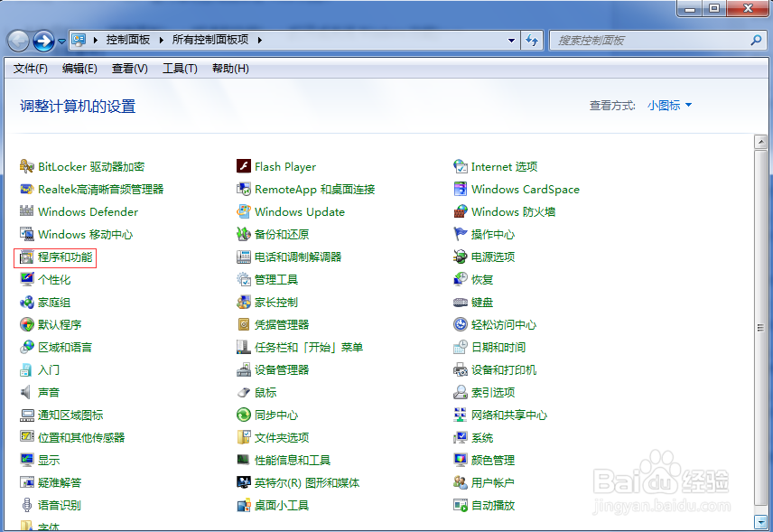The image size is (773, 532).
Task: Open the 电话和调制解调器 icon
Action: coord(244,257)
